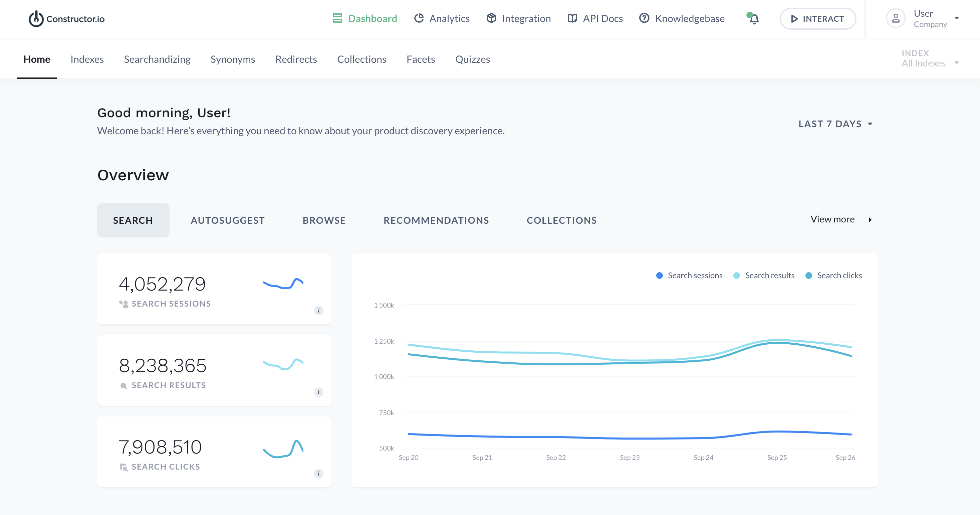This screenshot has width=980, height=515.
Task: Open the Redirects tab
Action: click(296, 59)
